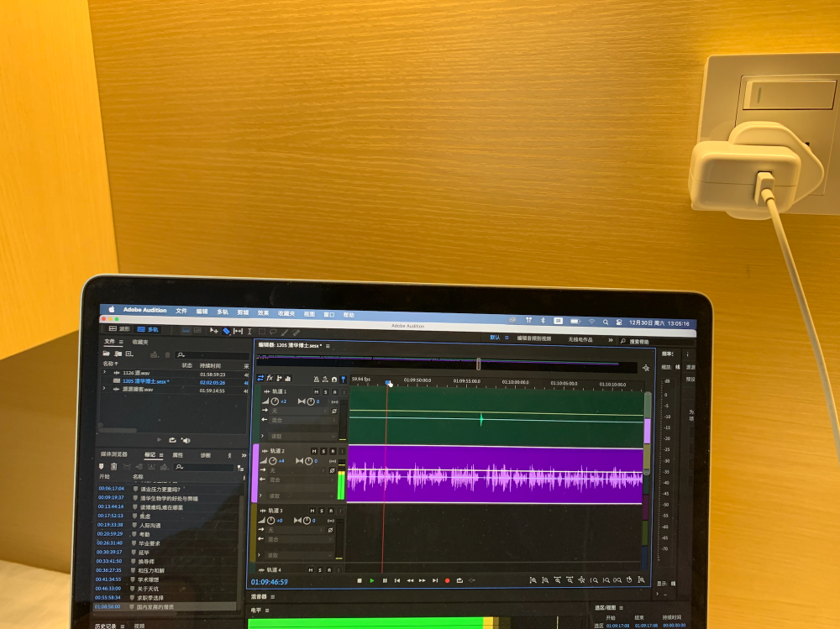Open the 文件 menu in menu bar
The width and height of the screenshot is (840, 629).
click(181, 311)
